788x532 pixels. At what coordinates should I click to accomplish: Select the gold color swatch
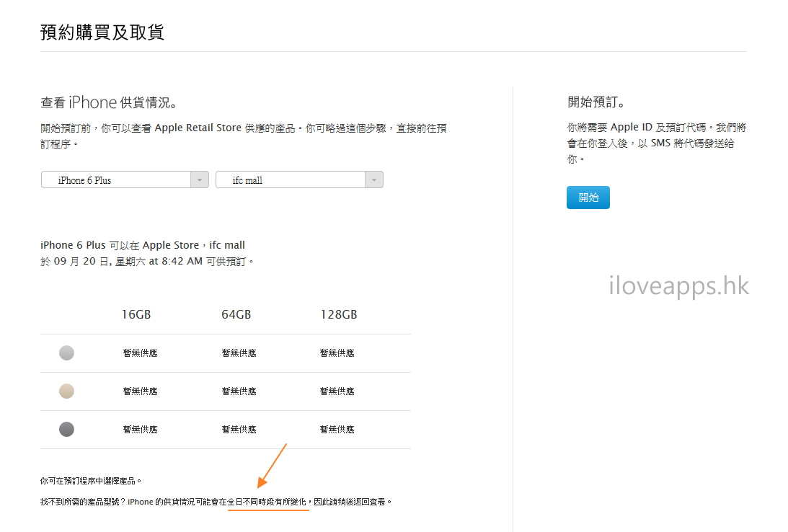[66, 391]
